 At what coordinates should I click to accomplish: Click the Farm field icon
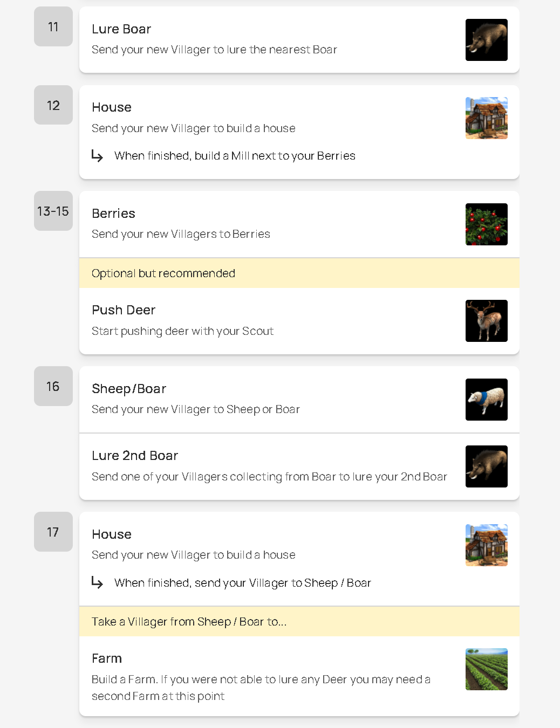486,669
